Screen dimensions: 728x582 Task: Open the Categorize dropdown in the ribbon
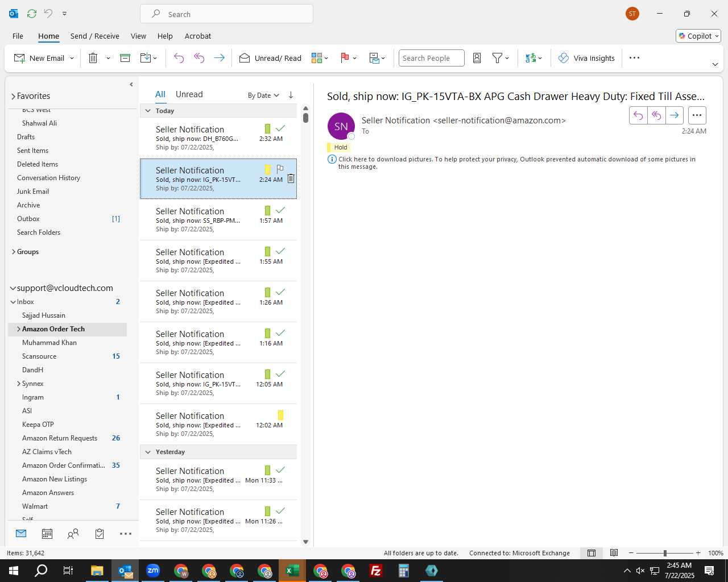click(320, 58)
